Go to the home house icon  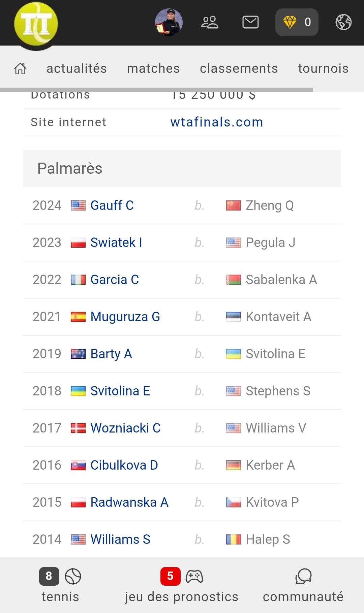point(20,68)
